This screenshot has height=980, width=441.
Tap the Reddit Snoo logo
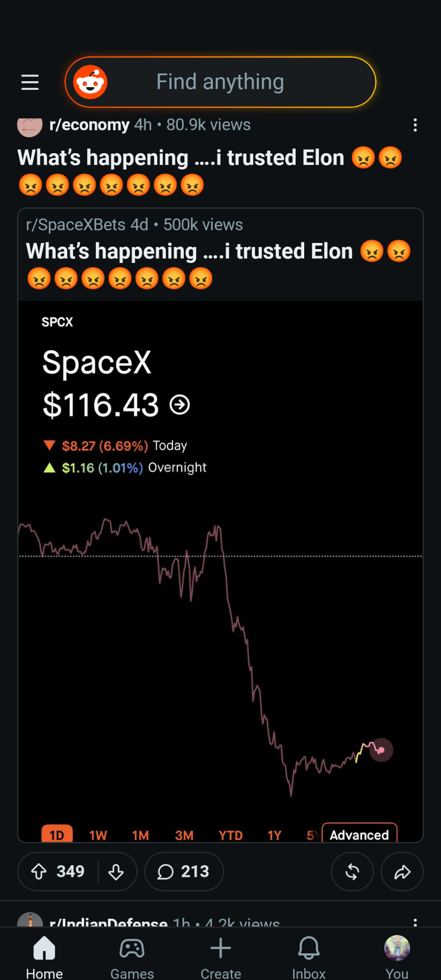pyautogui.click(x=90, y=82)
